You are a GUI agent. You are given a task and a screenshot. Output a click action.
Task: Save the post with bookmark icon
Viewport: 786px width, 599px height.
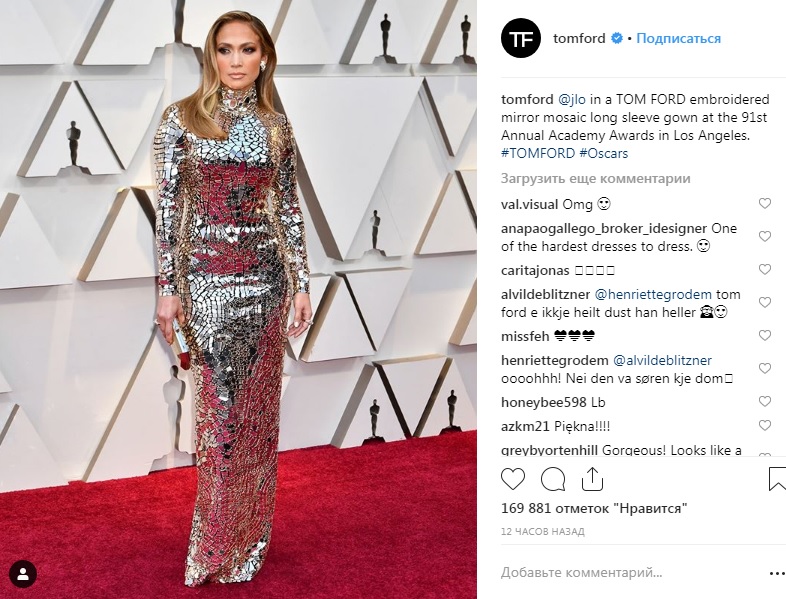777,479
